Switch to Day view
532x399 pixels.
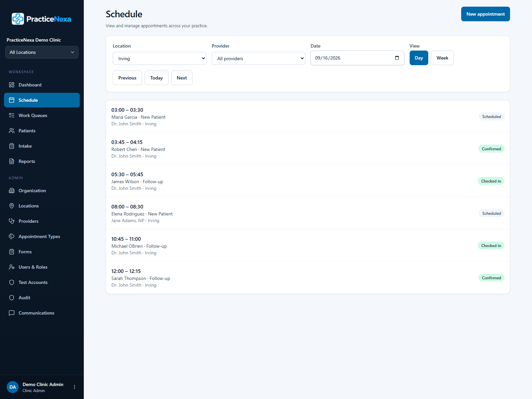click(419, 58)
